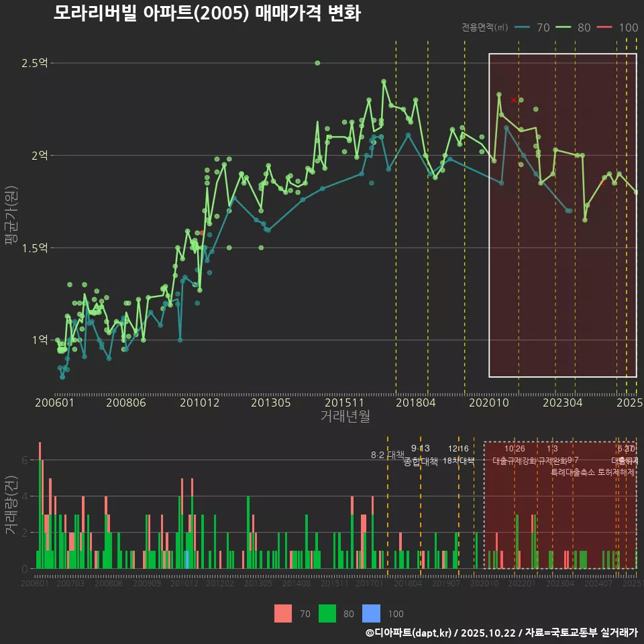Click the green 80 legend swatch at bottom

pos(327,613)
